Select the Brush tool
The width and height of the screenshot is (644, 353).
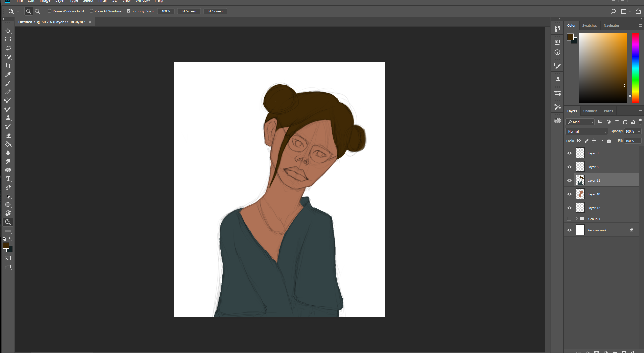click(8, 83)
